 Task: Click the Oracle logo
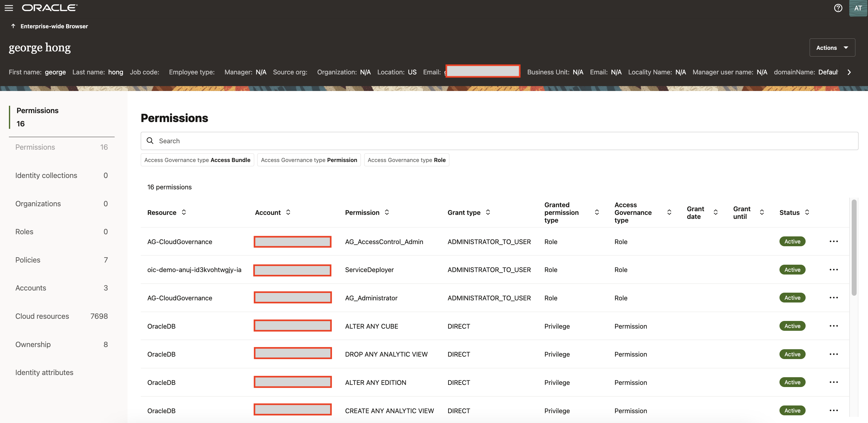49,7
